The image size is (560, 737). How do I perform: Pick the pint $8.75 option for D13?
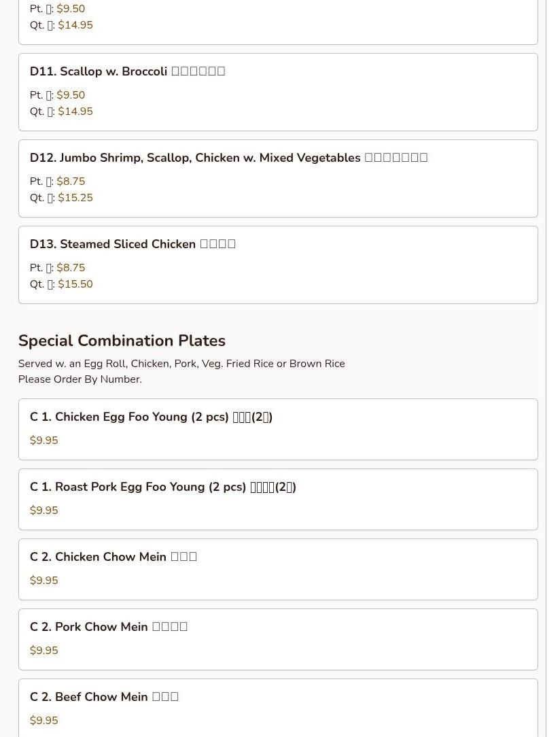(71, 268)
